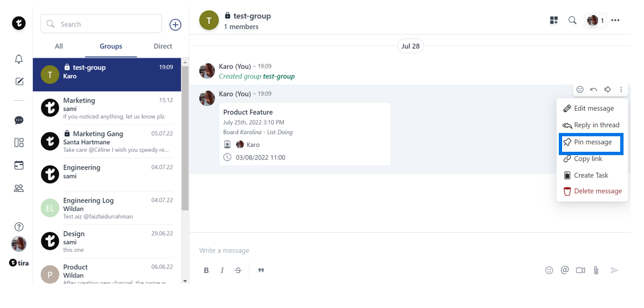Viewport: 644px width, 308px height.
Task: Toggle bold text formatting
Action: tap(206, 270)
